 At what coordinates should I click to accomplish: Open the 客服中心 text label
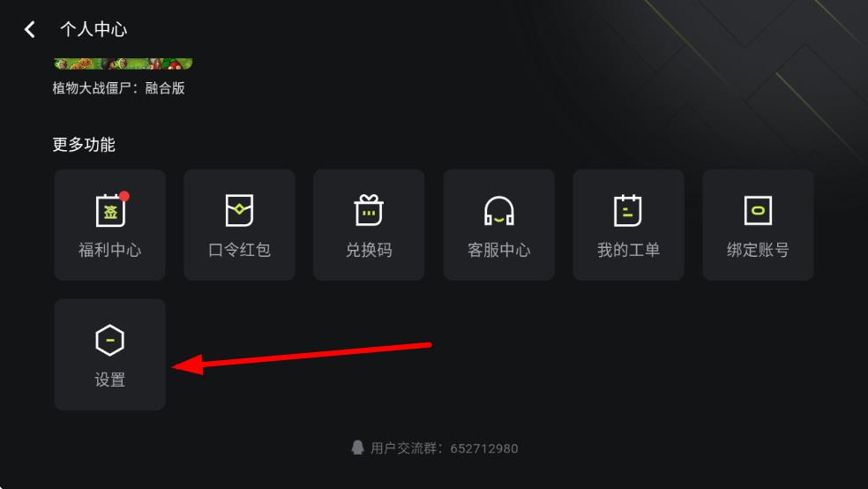(x=498, y=250)
